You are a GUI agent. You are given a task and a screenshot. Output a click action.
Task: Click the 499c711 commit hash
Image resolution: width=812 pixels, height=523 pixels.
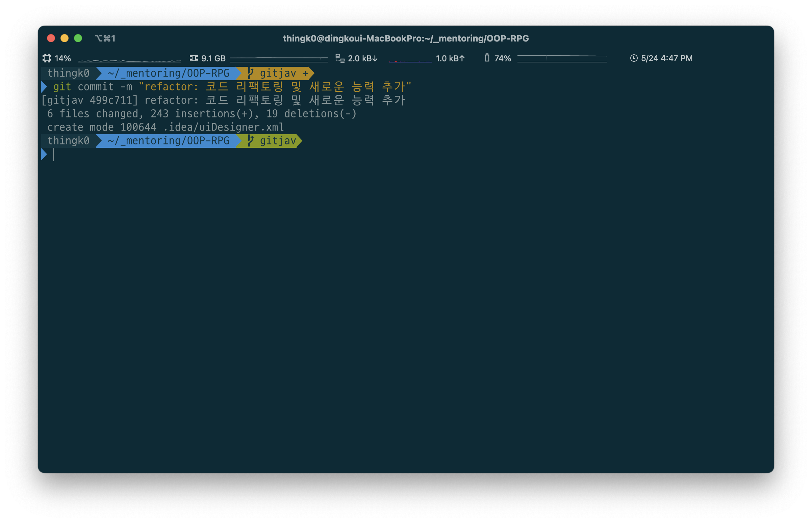coord(110,100)
